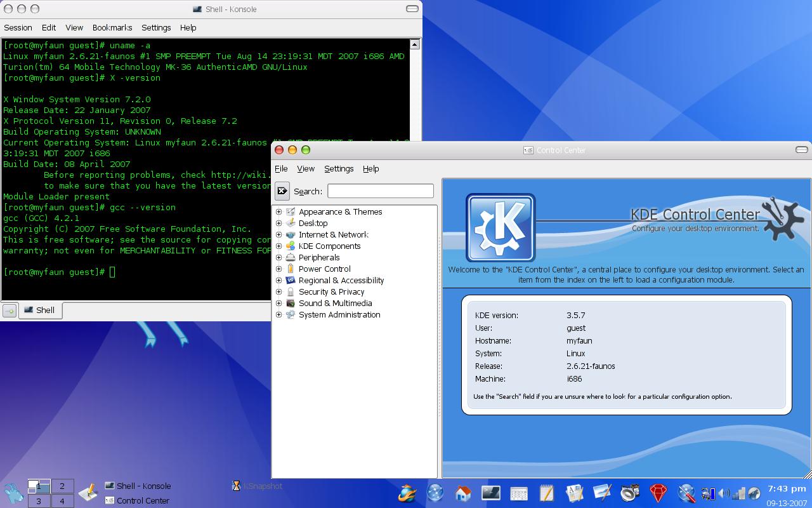Click the Machine value i686 in Control Center
The width and height of the screenshot is (812, 508).
(x=574, y=378)
